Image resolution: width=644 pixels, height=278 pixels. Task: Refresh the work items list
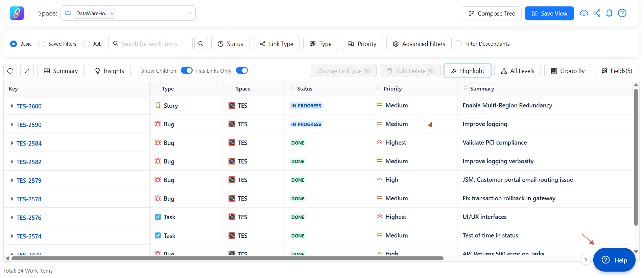tap(10, 71)
